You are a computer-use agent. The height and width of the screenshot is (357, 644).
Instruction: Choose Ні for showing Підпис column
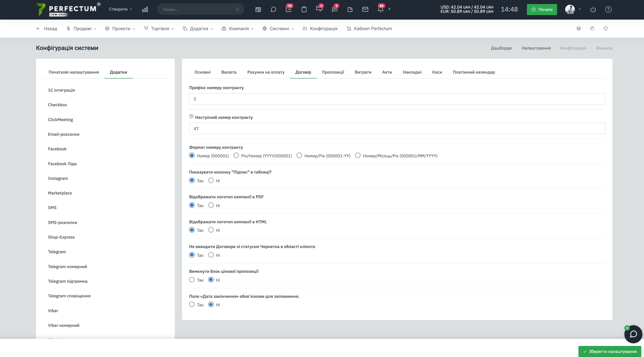click(x=211, y=181)
